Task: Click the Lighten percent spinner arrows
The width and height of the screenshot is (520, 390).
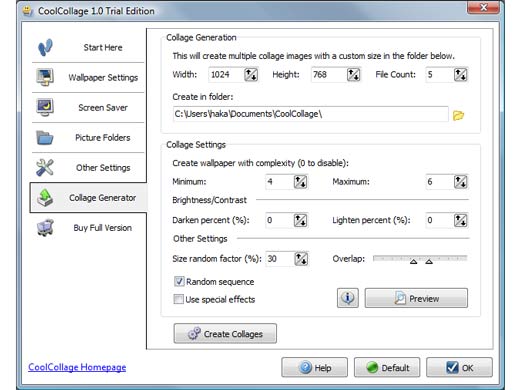Action: (x=461, y=220)
